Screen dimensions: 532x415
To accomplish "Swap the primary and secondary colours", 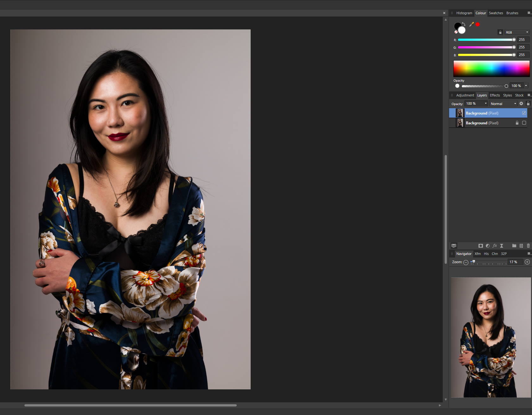I will 464,24.
